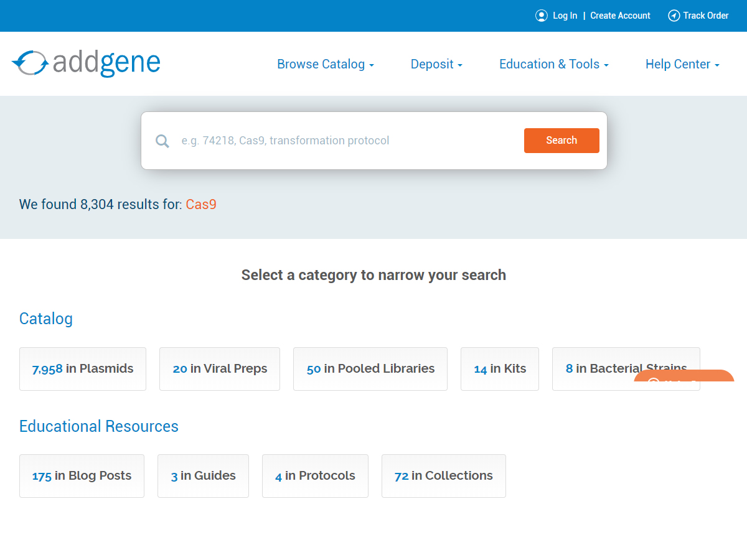Click the Track Order compass icon

674,16
